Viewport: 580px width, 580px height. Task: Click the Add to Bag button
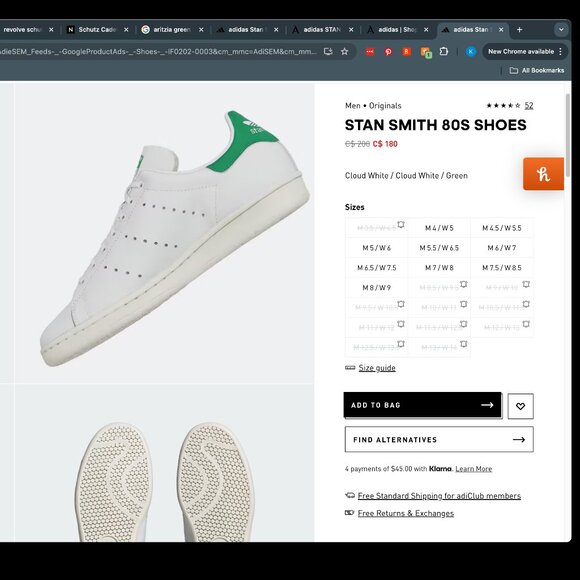point(422,405)
